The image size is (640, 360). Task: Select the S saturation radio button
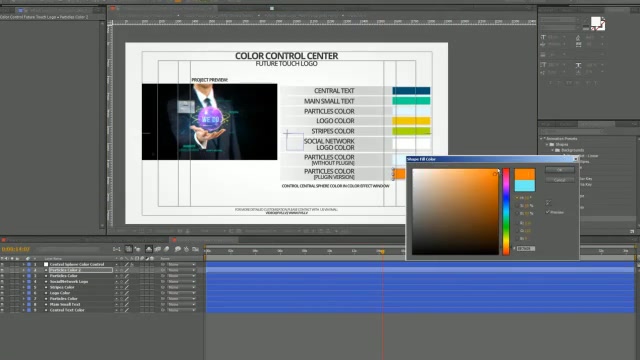point(517,205)
